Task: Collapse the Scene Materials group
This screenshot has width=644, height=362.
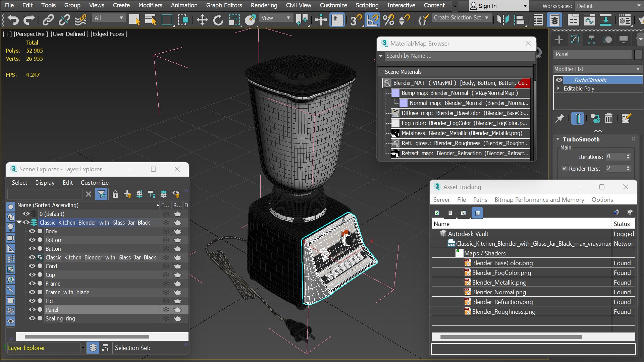Action: 381,72
